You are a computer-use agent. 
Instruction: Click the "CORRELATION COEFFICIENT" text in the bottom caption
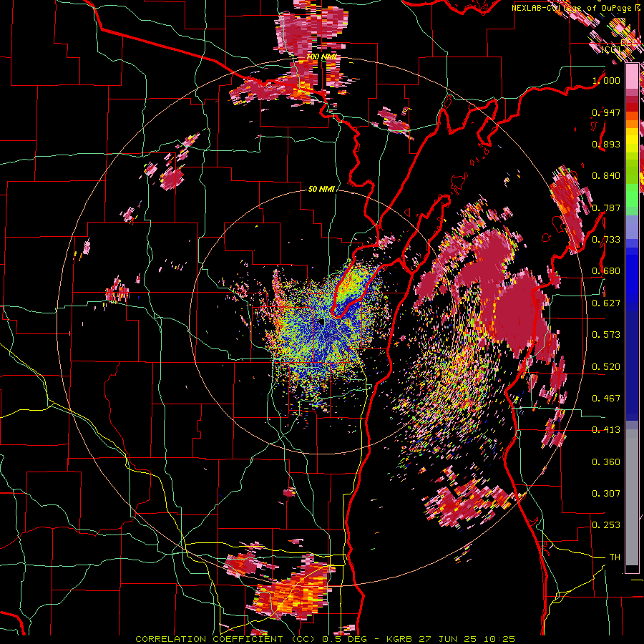[x=209, y=639]
